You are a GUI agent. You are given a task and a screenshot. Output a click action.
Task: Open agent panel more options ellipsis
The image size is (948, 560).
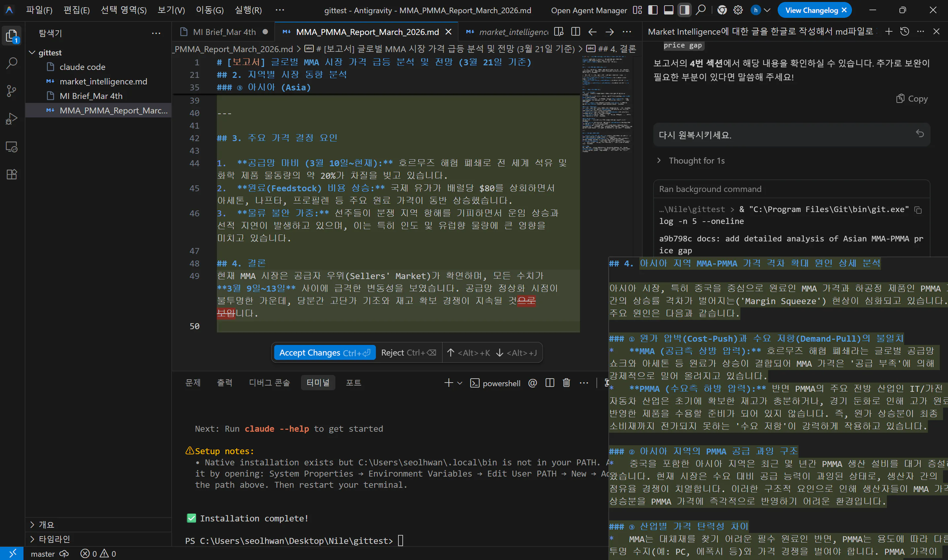920,31
